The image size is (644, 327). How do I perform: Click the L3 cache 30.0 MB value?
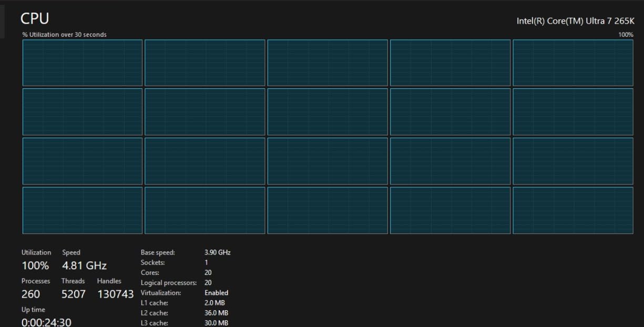216,323
